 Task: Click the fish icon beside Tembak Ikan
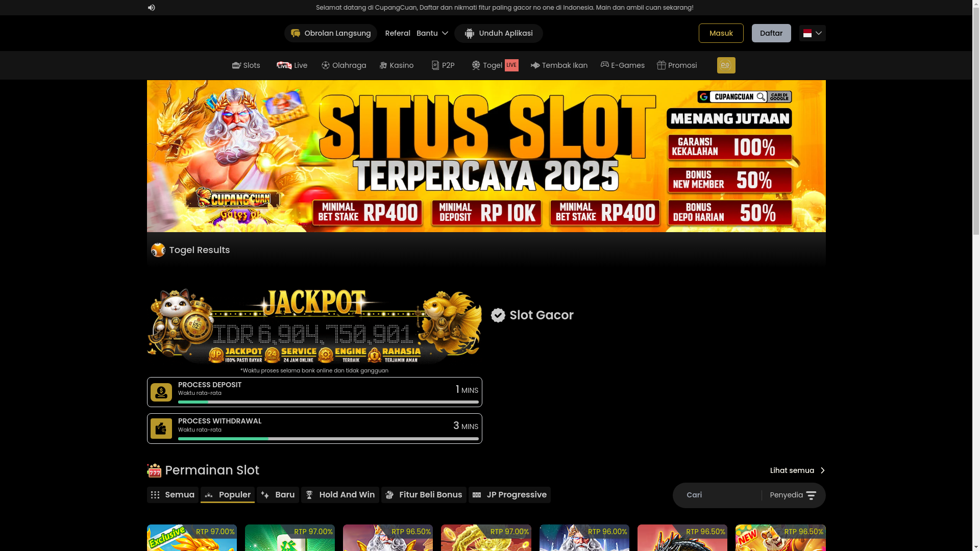point(535,65)
